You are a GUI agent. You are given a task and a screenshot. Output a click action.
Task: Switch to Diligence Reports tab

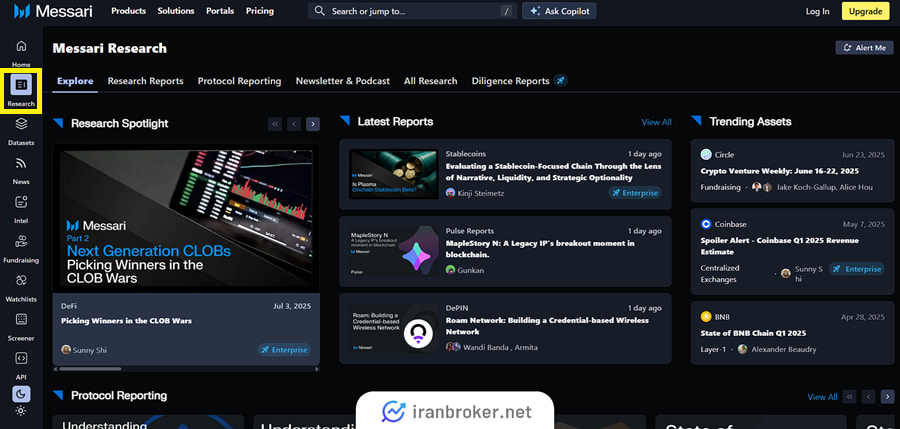point(510,81)
